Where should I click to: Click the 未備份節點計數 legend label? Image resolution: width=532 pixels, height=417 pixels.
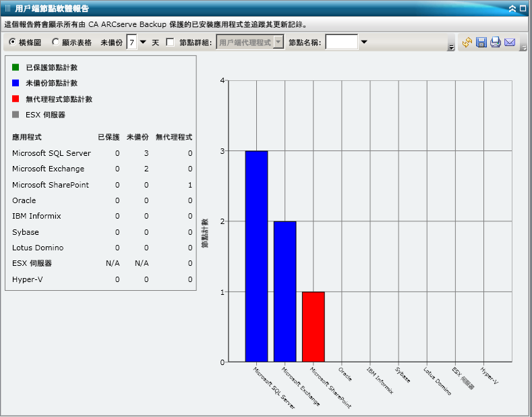click(51, 83)
